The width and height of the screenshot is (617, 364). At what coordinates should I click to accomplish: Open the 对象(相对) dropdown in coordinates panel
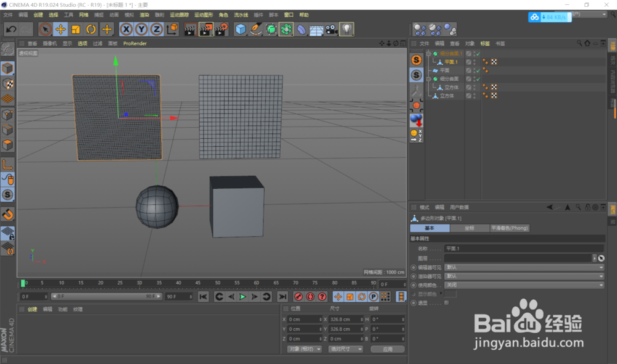[x=305, y=349]
